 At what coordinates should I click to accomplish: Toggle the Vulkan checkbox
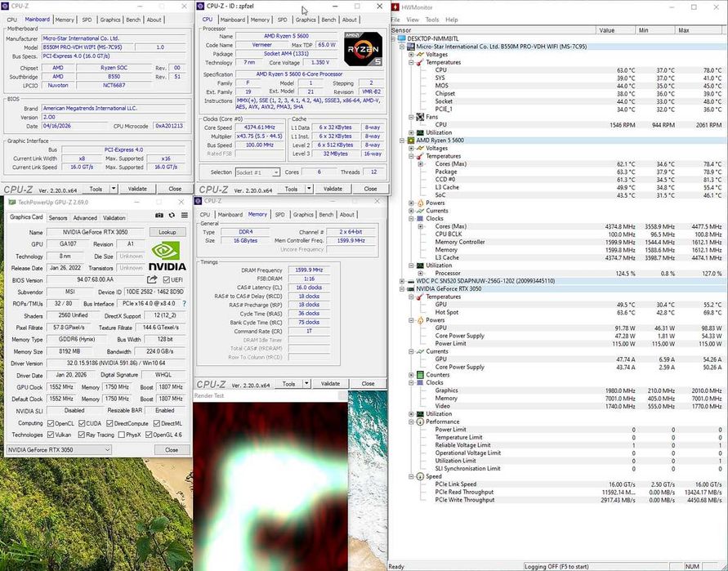coord(51,435)
